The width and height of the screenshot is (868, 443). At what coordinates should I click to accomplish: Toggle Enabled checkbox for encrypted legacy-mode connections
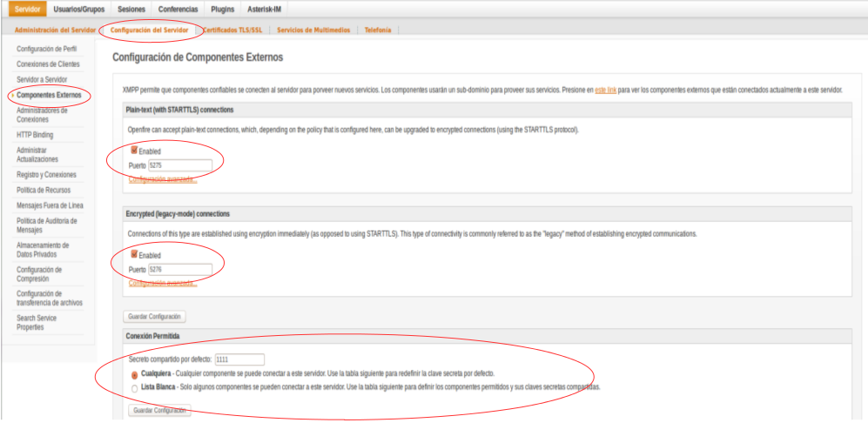tap(134, 254)
